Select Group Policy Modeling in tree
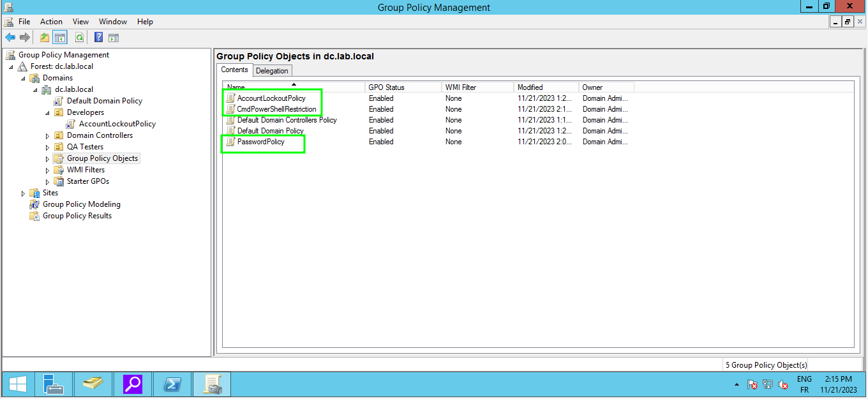 81,204
